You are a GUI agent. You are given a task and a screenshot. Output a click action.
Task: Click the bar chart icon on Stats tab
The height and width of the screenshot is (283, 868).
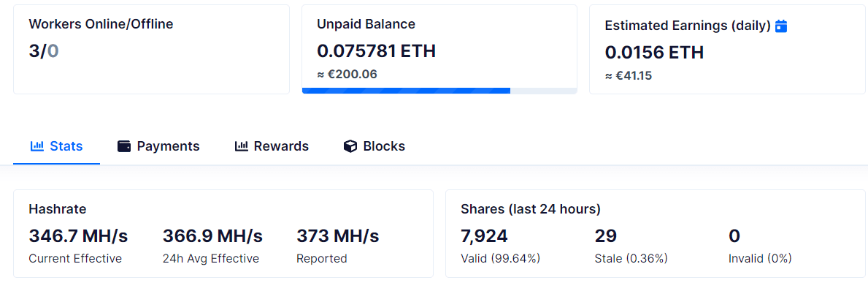[37, 146]
